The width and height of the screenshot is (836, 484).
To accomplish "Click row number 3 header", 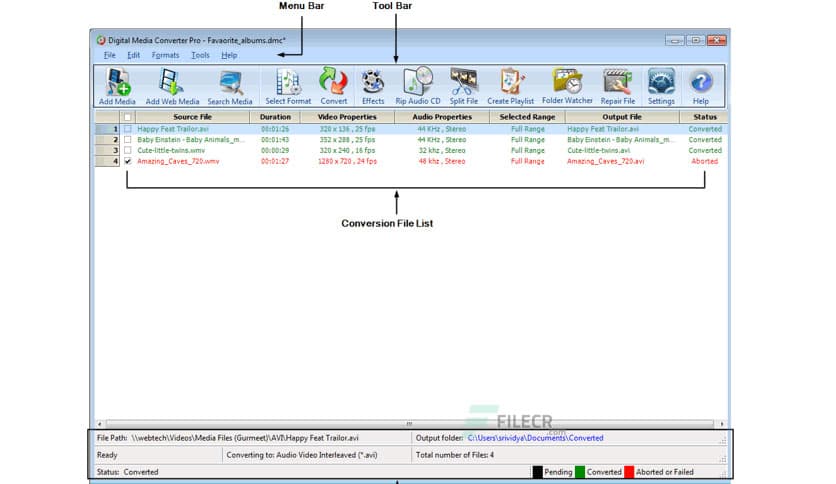I will (107, 150).
